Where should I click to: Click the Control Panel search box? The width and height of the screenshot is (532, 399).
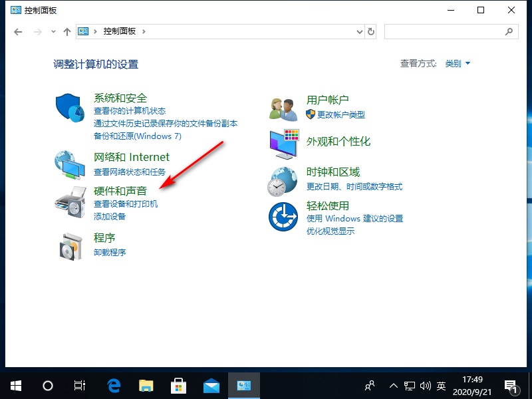point(446,31)
